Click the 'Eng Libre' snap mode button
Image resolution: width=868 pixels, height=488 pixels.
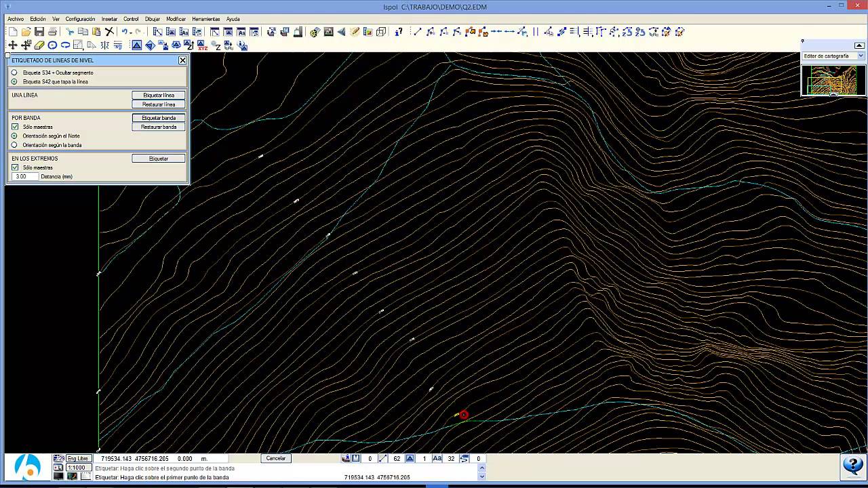(78, 459)
